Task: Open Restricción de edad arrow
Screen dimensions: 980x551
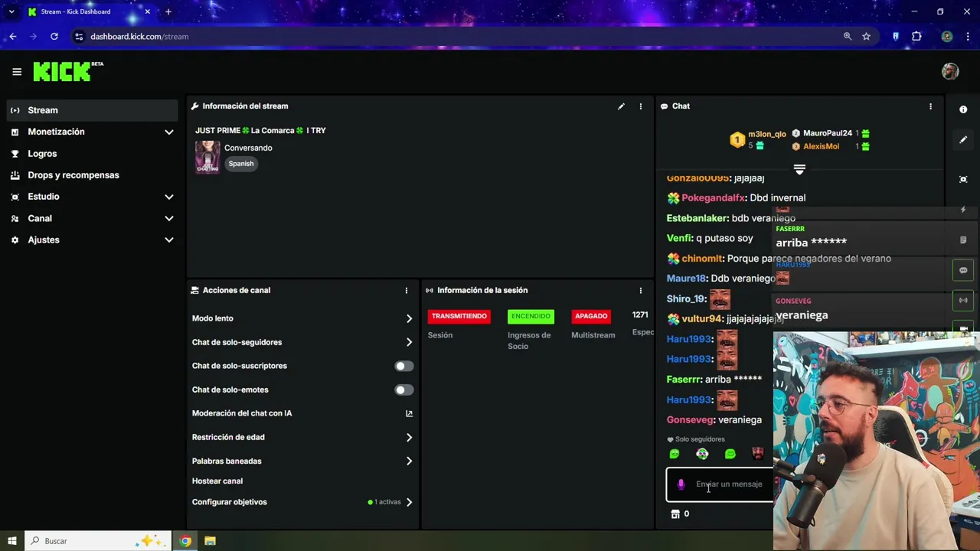Action: click(x=409, y=438)
